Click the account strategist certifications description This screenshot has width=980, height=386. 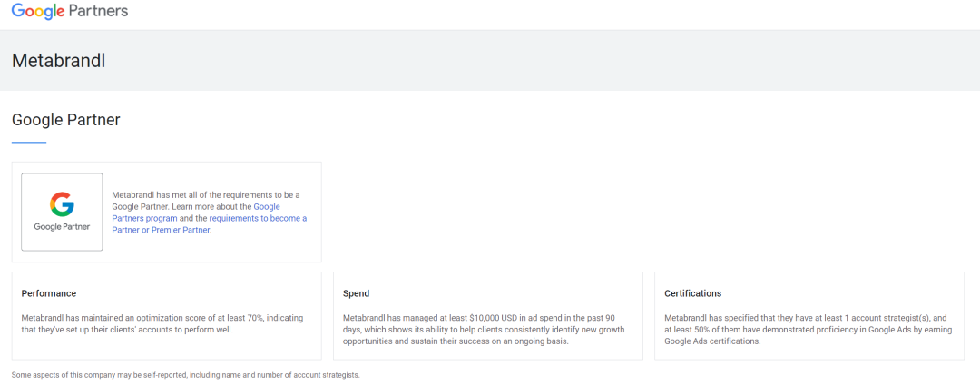tap(808, 330)
